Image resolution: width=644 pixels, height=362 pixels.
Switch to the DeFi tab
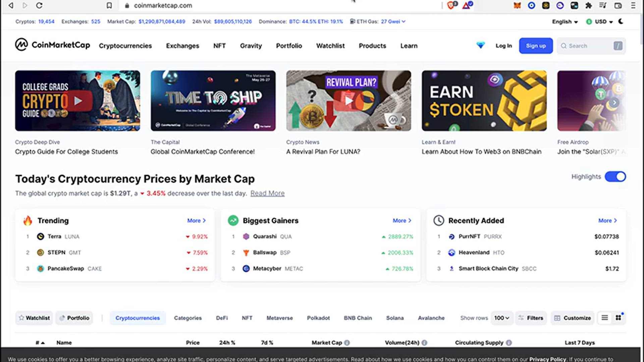(222, 318)
